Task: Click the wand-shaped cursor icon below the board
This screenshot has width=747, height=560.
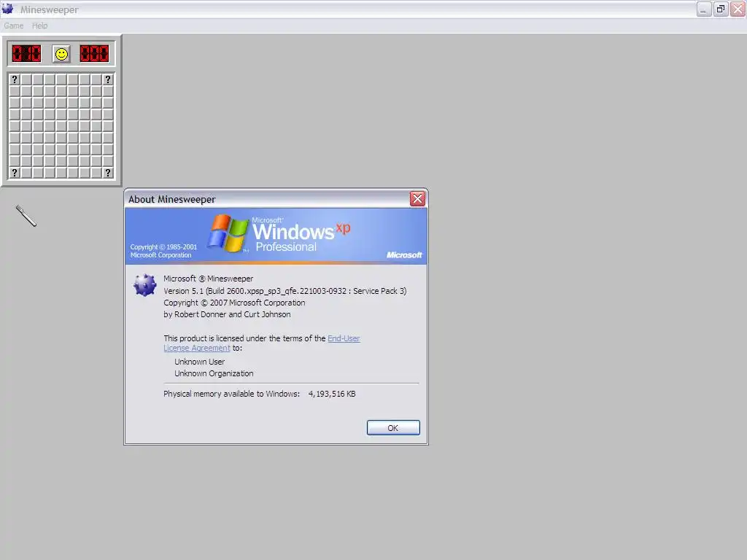Action: 26,216
